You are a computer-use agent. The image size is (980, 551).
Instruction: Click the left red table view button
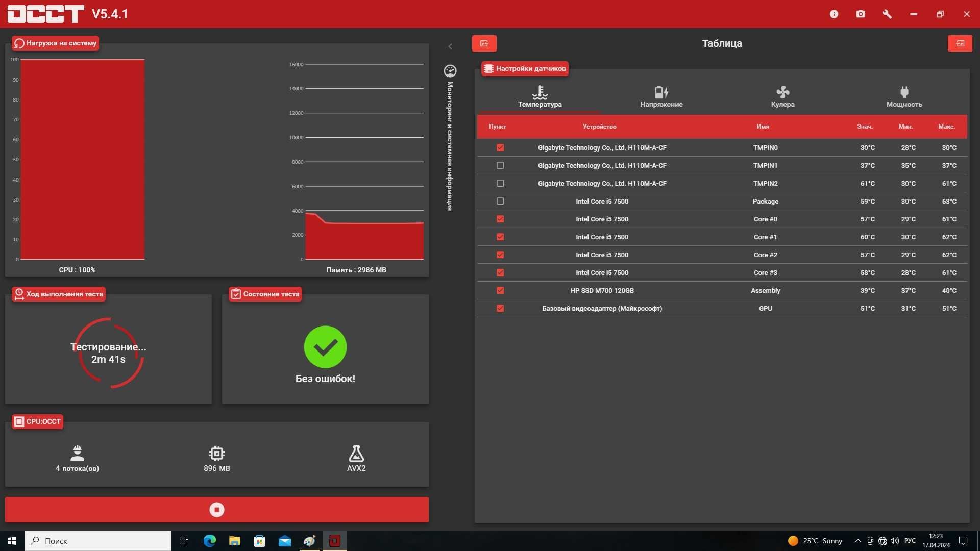click(x=484, y=43)
